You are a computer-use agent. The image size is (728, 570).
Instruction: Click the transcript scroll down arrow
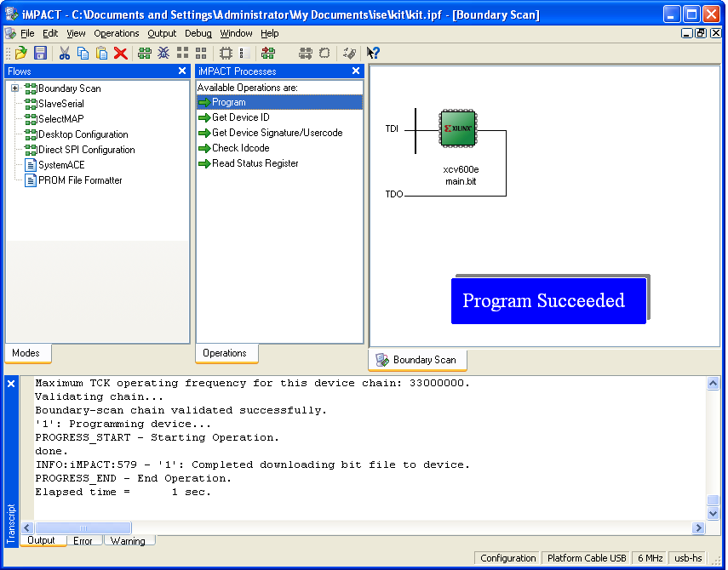[x=714, y=513]
